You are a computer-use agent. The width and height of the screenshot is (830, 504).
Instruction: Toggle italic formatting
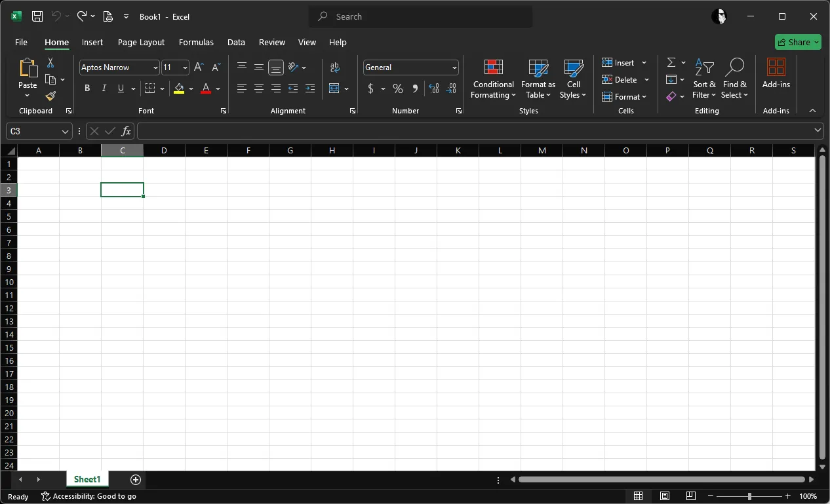104,88
